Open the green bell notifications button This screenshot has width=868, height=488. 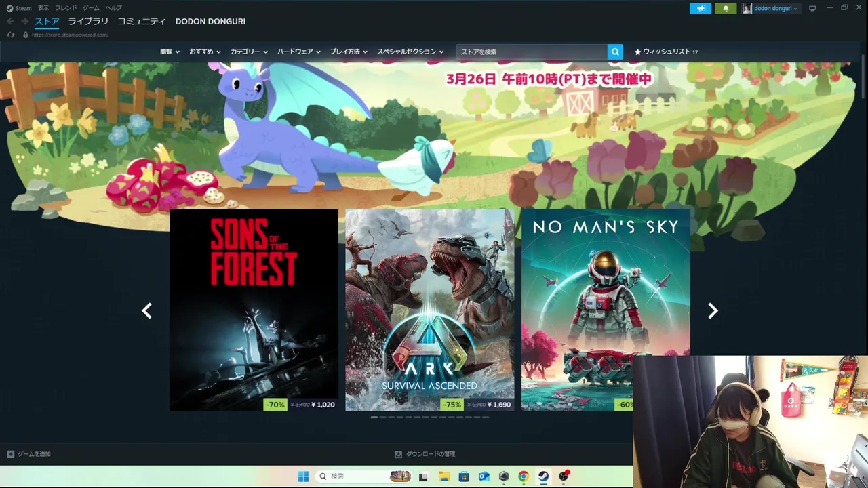click(x=726, y=8)
